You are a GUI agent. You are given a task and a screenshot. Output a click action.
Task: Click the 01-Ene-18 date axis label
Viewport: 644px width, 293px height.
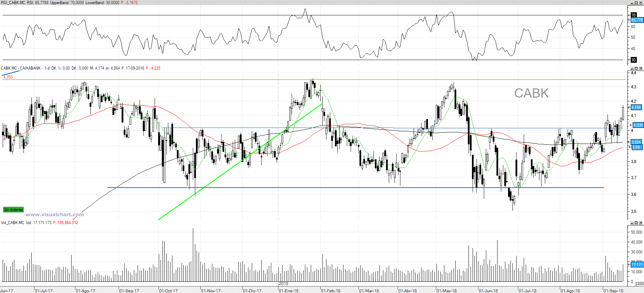[x=289, y=291]
